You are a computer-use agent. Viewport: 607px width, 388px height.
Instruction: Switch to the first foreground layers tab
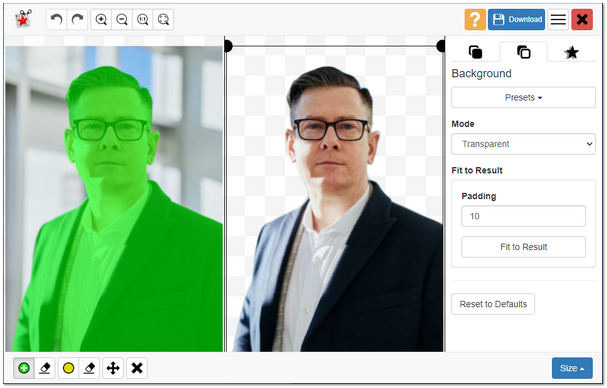[475, 52]
